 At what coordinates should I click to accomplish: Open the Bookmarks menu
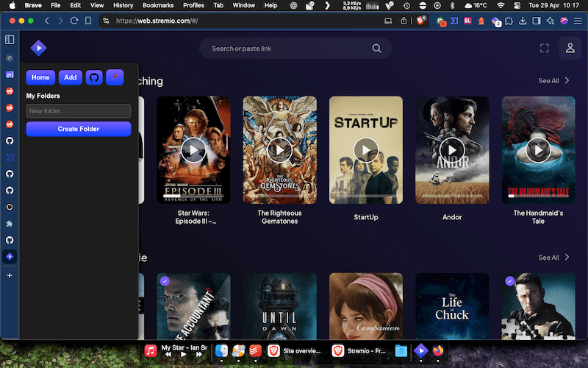(158, 5)
